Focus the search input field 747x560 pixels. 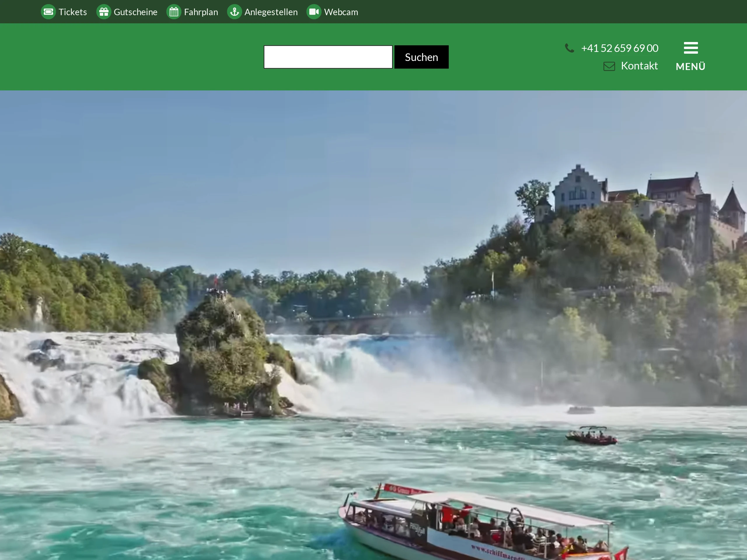328,57
